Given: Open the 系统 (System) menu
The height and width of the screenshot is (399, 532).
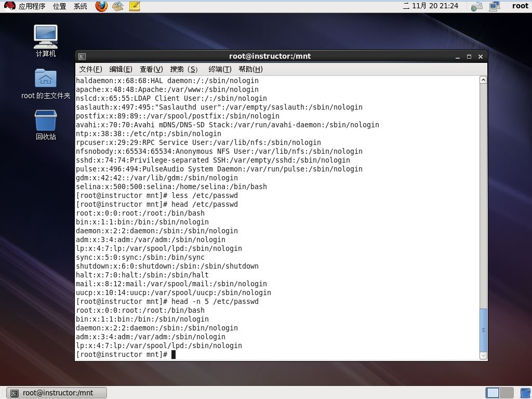Looking at the screenshot, I should [81, 6].
